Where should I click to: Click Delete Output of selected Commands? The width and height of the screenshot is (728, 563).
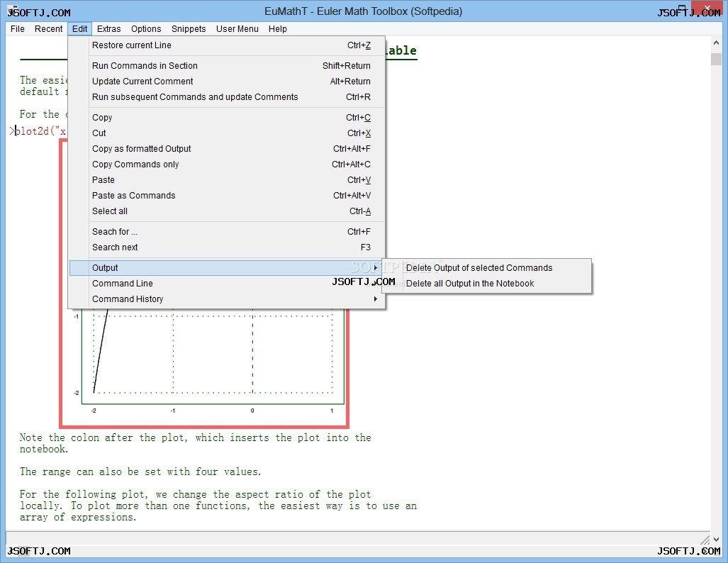[486, 267]
